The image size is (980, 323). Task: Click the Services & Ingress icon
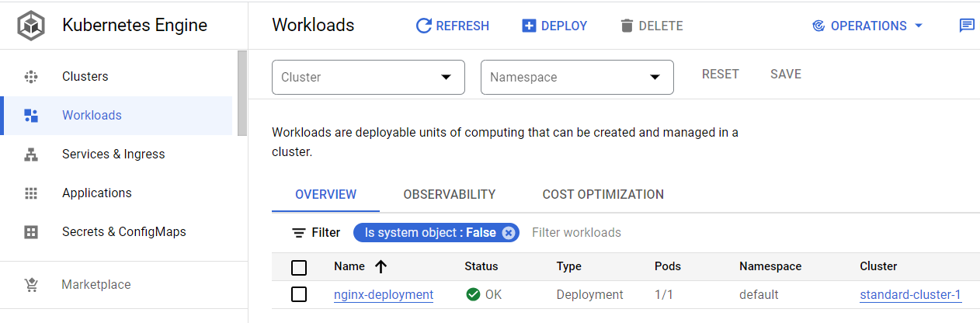[31, 155]
